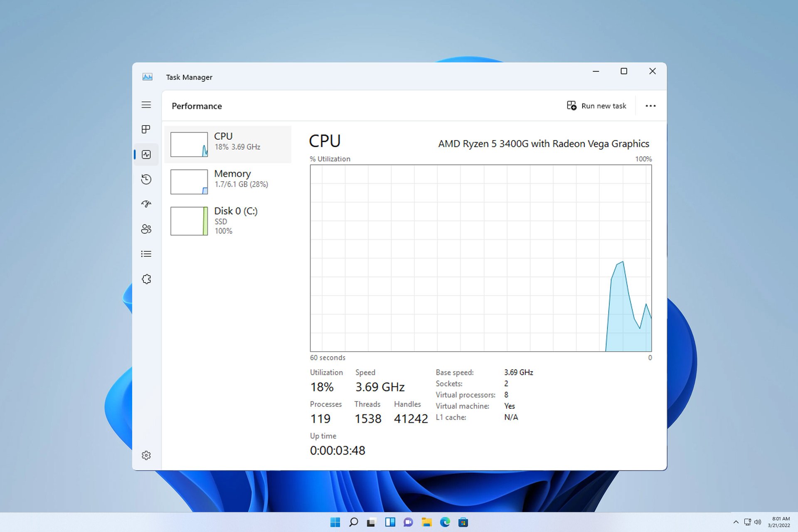The image size is (798, 532).
Task: Click the Memory mini graph thumbnail
Action: click(189, 182)
